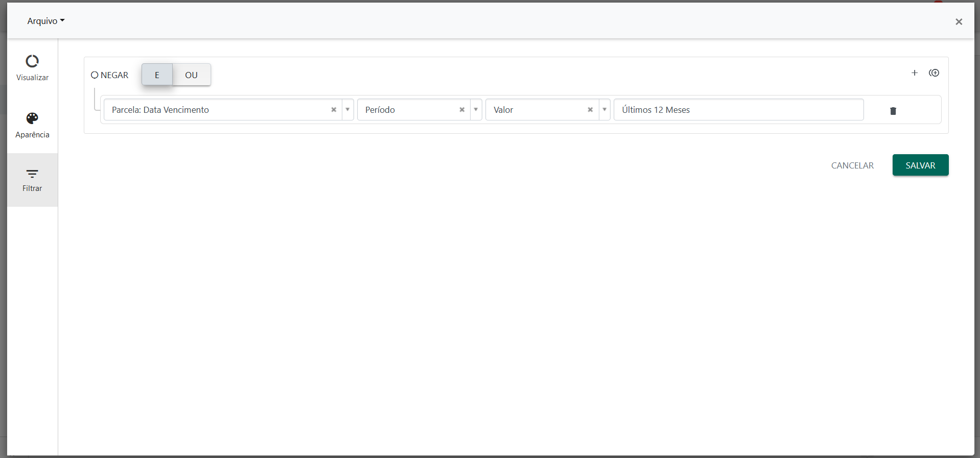The height and width of the screenshot is (458, 980).
Task: Open the Visualizar chart icon
Action: coord(32,61)
